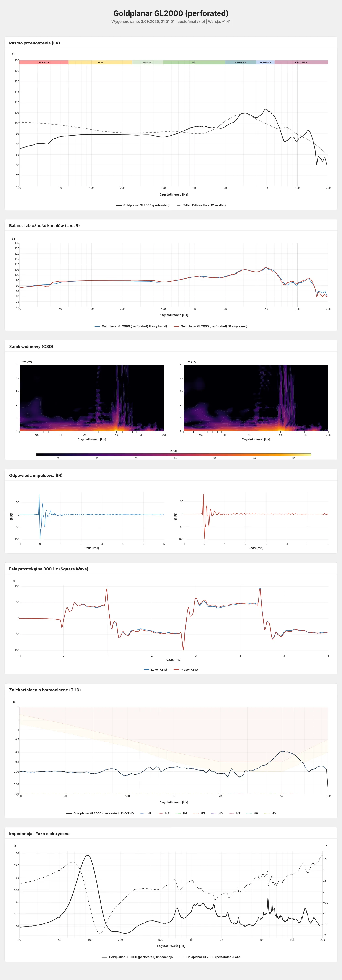
Task: Click Czas [ms] axis title under right impulse plot
Action: [x=256, y=548]
